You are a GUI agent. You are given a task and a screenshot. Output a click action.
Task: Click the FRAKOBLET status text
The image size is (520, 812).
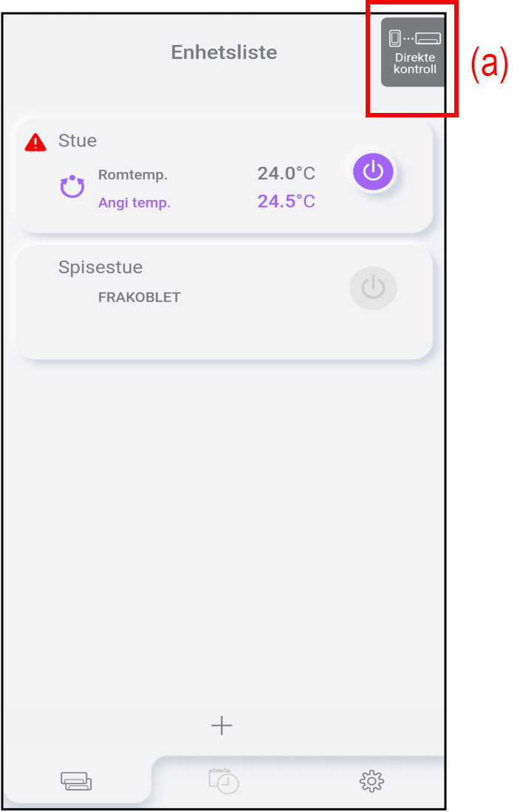tap(140, 297)
